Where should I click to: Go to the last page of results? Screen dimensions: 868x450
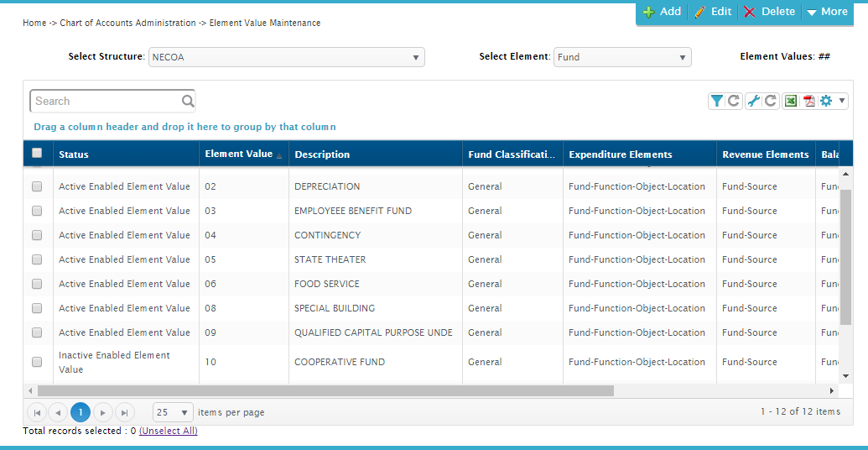(124, 412)
